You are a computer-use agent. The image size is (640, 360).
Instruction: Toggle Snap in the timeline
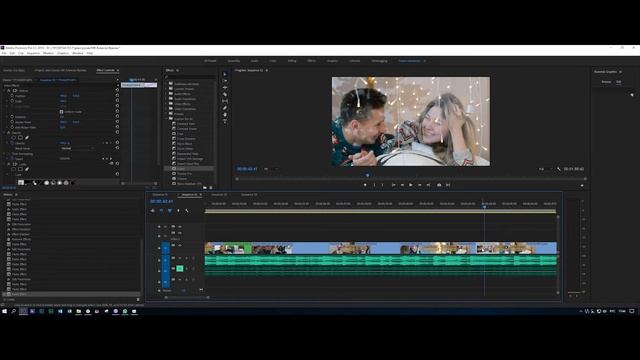tap(161, 211)
